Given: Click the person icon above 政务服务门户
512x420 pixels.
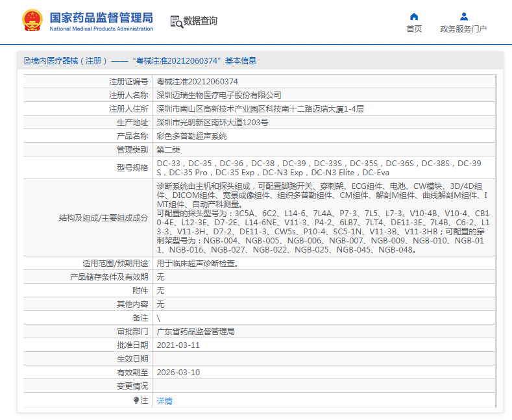Looking at the screenshot, I should coord(463,16).
